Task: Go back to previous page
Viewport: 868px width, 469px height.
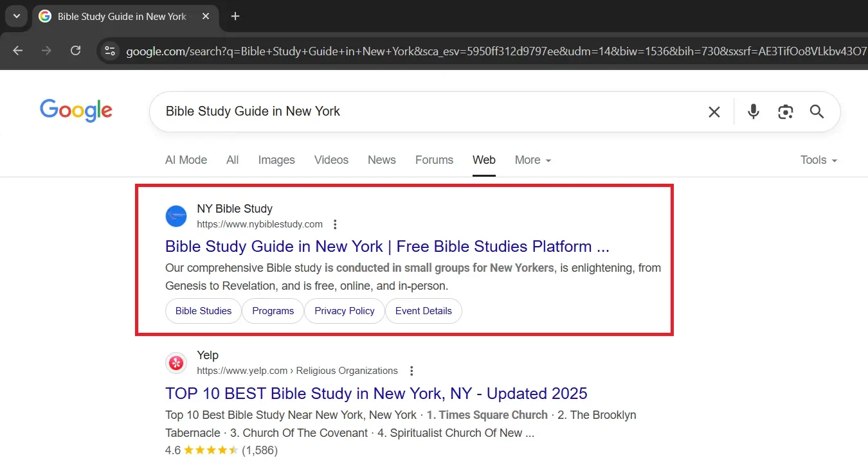Action: pyautogui.click(x=18, y=51)
